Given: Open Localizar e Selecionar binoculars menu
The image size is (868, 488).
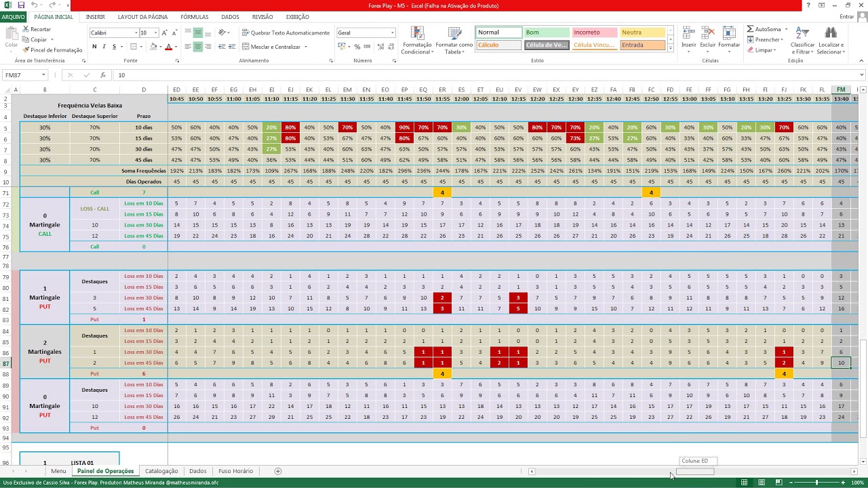Looking at the screenshot, I should (x=830, y=41).
